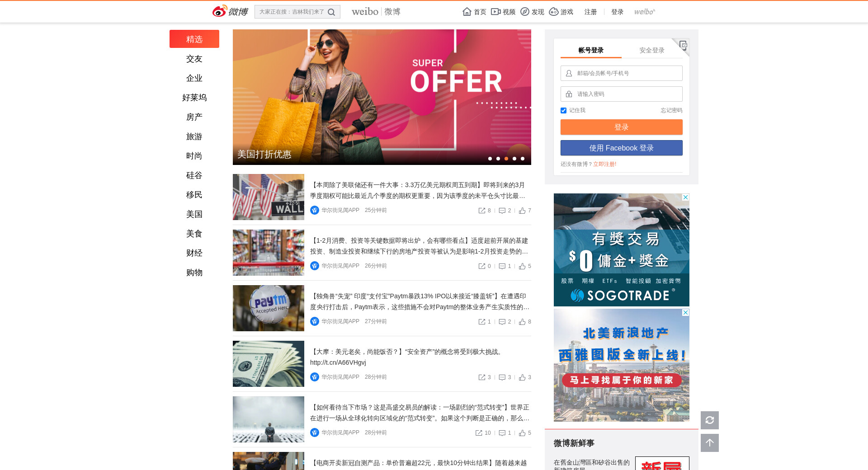Open the 好莱坞 category
The width and height of the screenshot is (868, 470).
coord(194,98)
